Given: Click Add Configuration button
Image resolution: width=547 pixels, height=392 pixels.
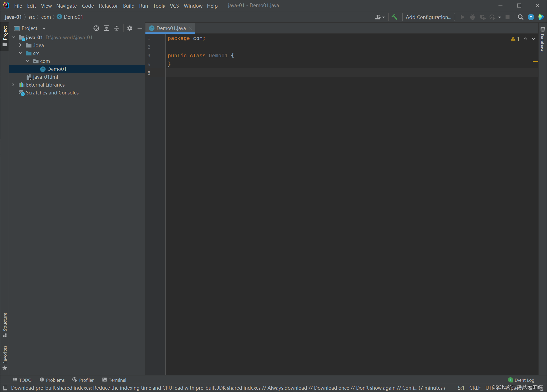Looking at the screenshot, I should (x=428, y=17).
